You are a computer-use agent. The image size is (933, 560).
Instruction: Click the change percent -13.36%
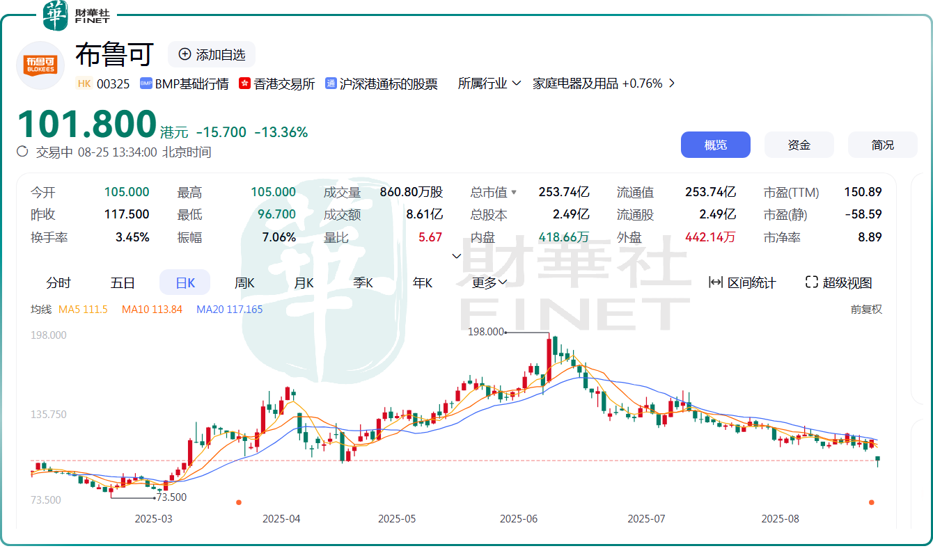[281, 132]
